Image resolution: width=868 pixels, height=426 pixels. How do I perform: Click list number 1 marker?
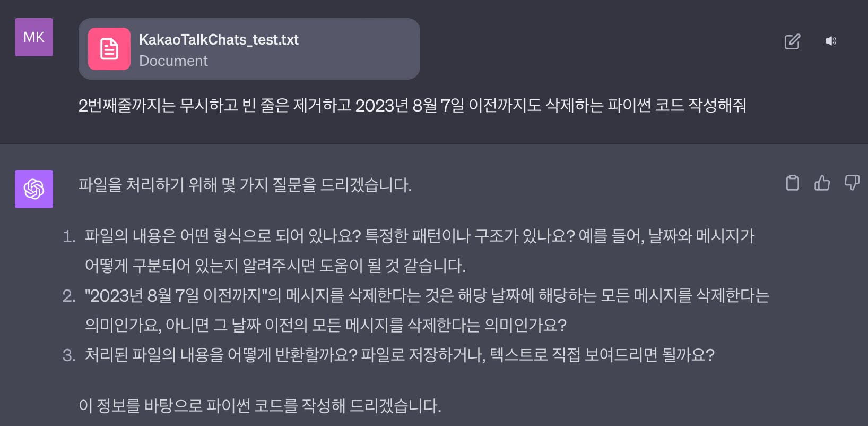click(x=69, y=236)
